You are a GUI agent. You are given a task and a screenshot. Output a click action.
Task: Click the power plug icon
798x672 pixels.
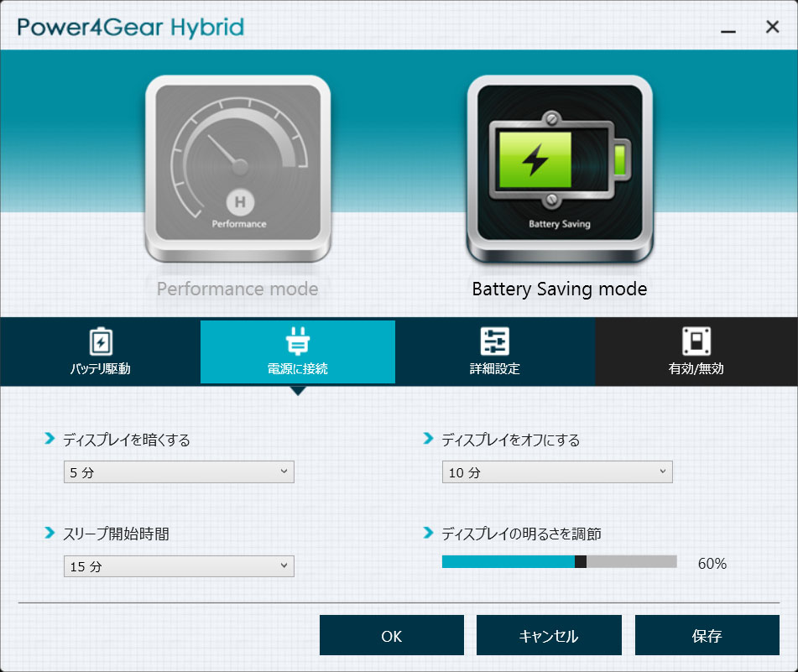pos(298,341)
